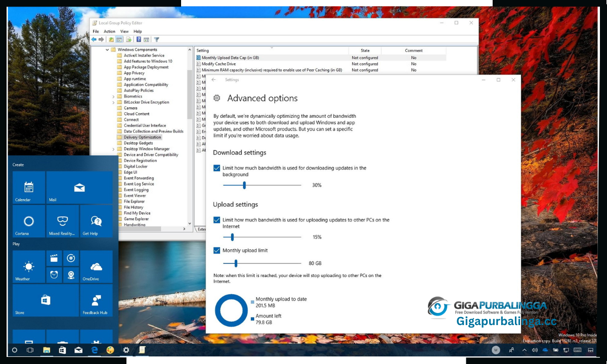
Task: Open the Get Help tile
Action: (97, 221)
